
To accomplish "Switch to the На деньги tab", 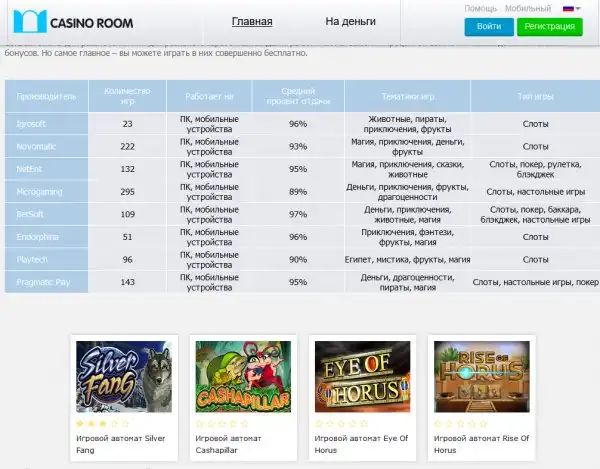I will [350, 21].
